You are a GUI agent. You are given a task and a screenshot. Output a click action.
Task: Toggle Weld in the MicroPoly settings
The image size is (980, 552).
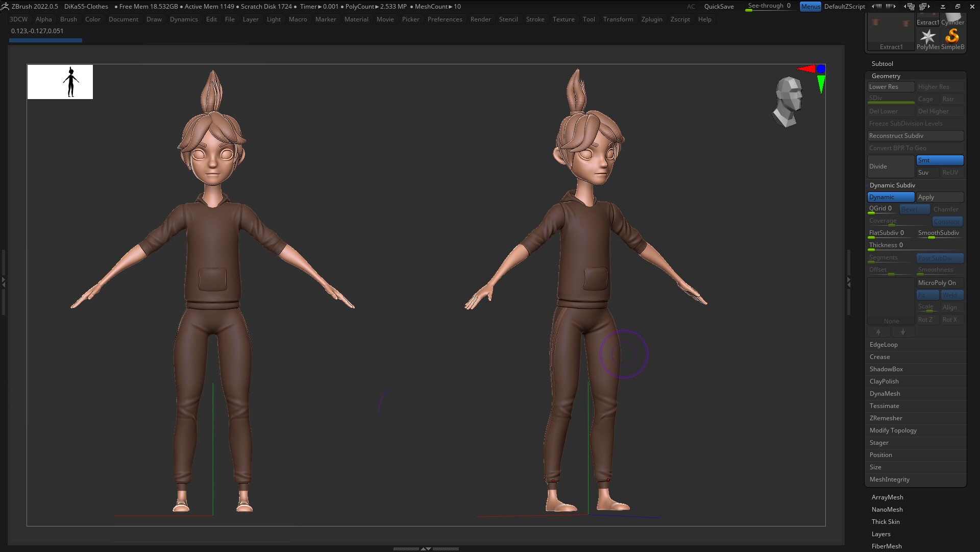point(951,295)
